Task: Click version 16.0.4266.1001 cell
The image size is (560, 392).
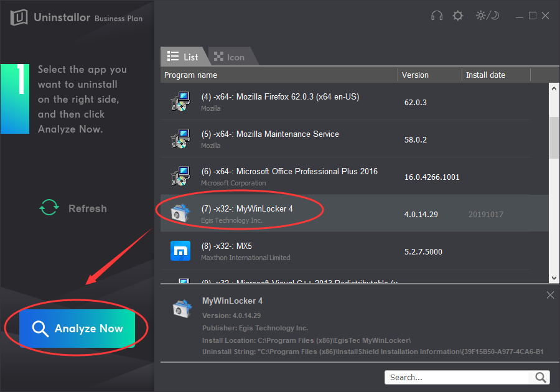Action: pos(432,177)
